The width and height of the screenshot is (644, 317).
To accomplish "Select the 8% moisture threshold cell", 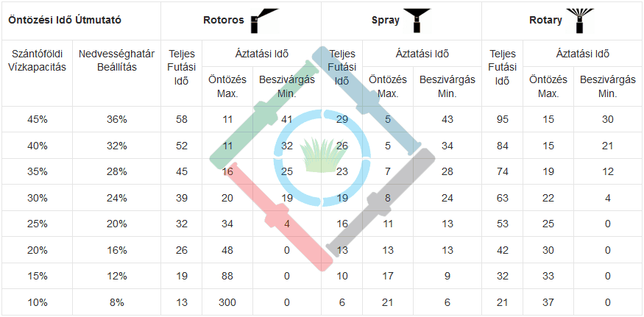I will [x=116, y=302].
